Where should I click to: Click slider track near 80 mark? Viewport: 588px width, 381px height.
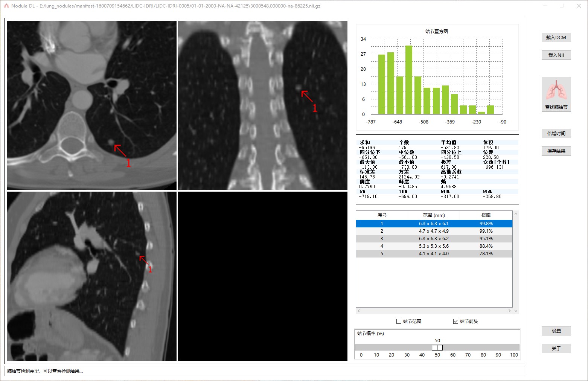(x=483, y=347)
